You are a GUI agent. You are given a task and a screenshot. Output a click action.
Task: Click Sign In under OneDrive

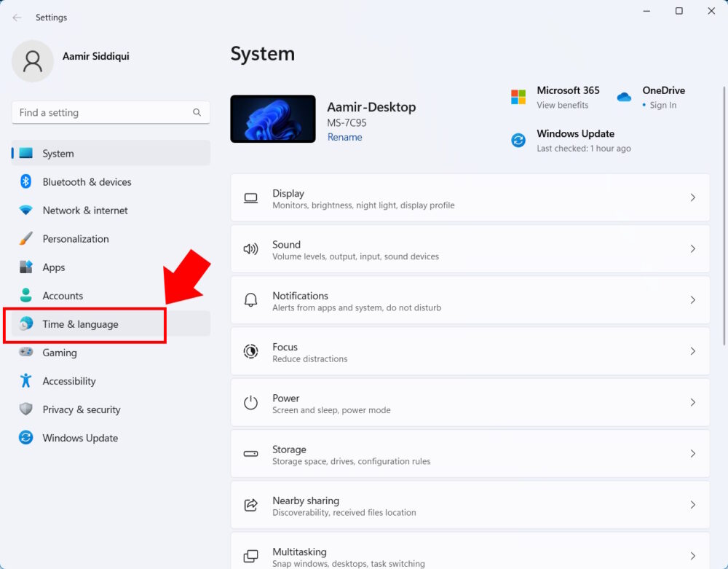click(662, 105)
